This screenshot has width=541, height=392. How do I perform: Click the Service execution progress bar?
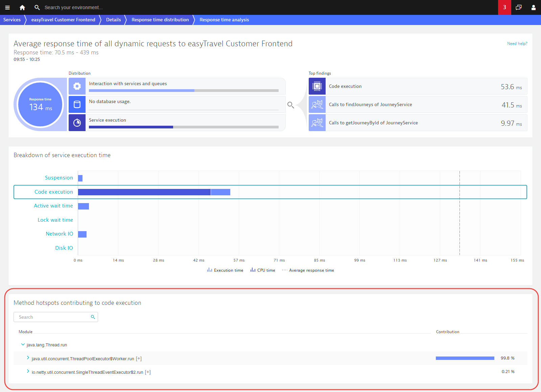[184, 127]
